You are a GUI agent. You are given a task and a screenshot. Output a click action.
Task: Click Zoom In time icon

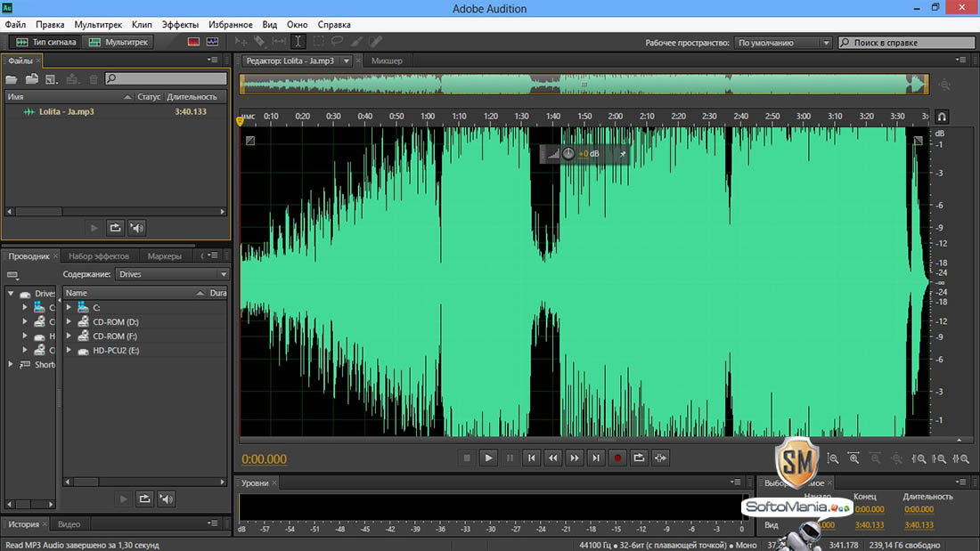[x=853, y=458]
